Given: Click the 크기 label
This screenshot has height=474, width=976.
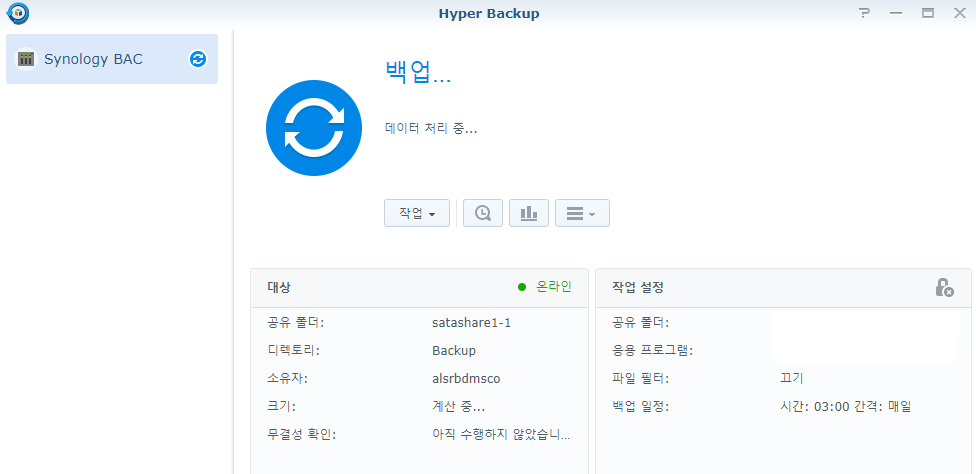Looking at the screenshot, I should [x=281, y=407].
